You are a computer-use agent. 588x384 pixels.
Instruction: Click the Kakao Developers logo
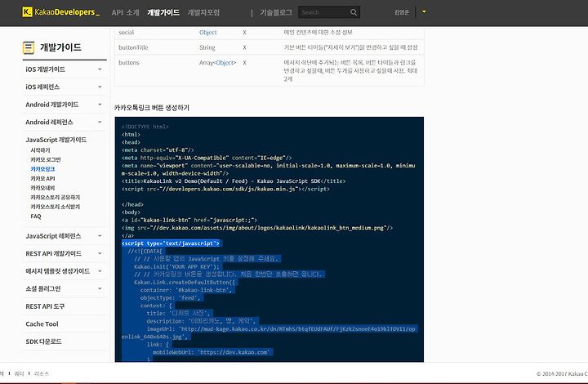pos(61,12)
